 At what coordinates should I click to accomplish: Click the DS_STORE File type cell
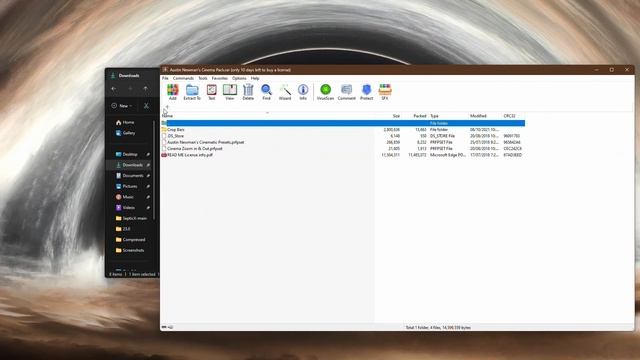[442, 136]
